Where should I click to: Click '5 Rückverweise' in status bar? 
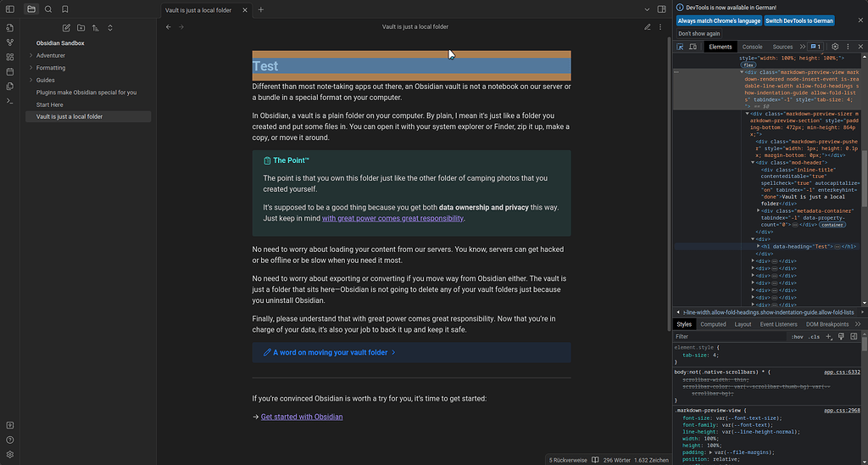coord(568,460)
